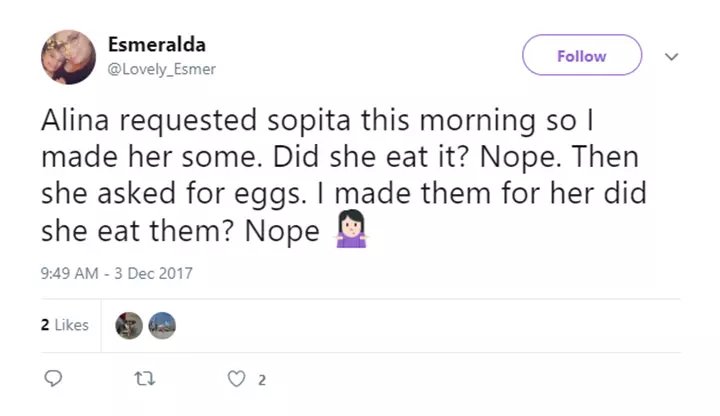This screenshot has width=720, height=416.
Task: Follow Esmeralda with the Follow button
Action: coord(581,56)
